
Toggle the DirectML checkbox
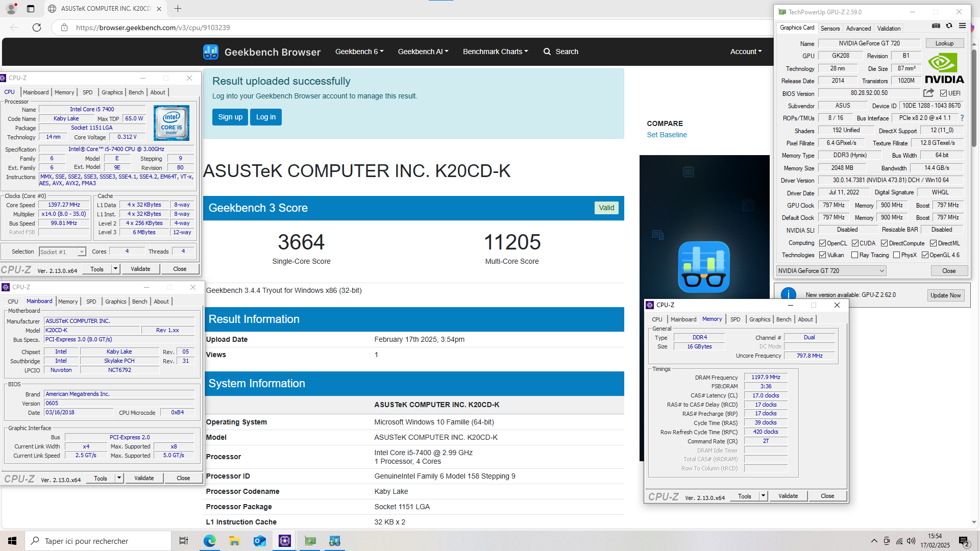(933, 243)
